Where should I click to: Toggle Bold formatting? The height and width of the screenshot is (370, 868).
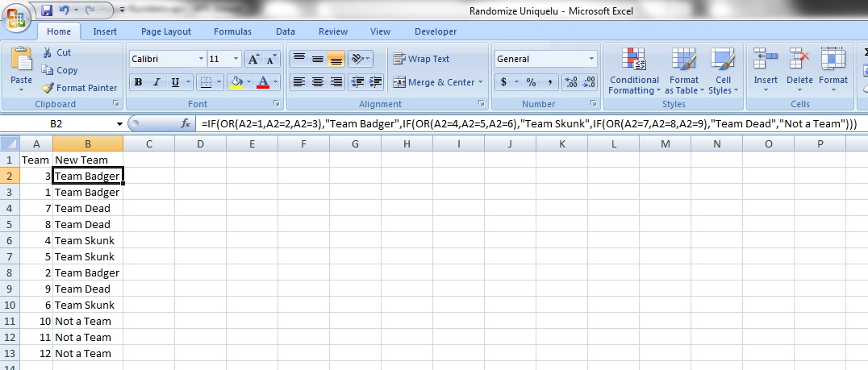tap(138, 82)
